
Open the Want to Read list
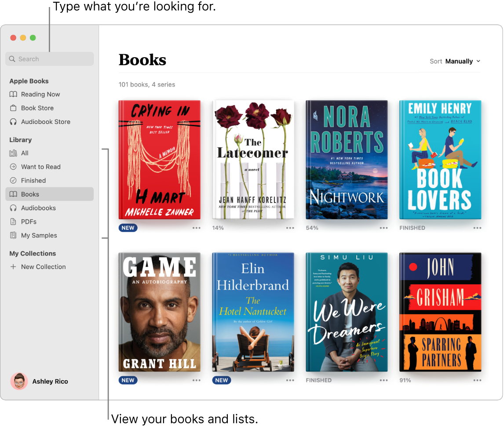[x=40, y=167]
